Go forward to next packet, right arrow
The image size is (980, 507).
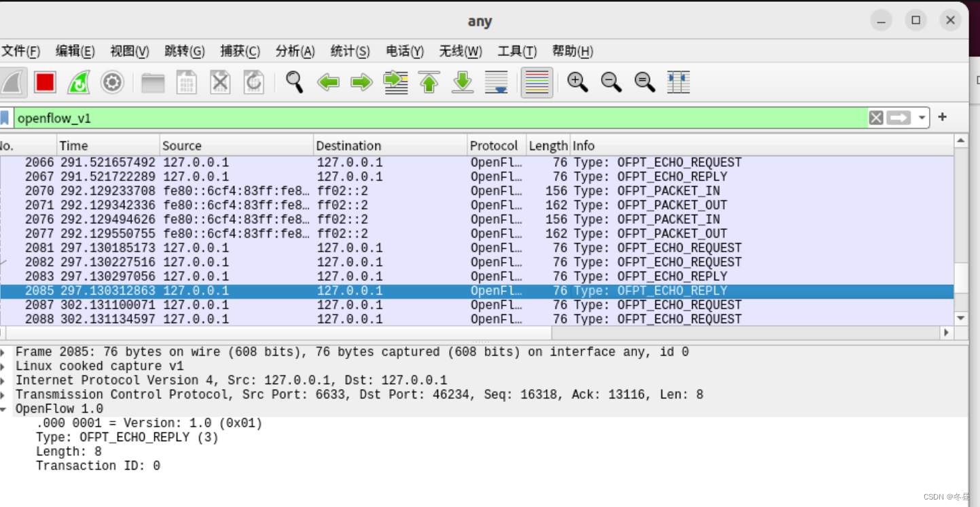361,83
